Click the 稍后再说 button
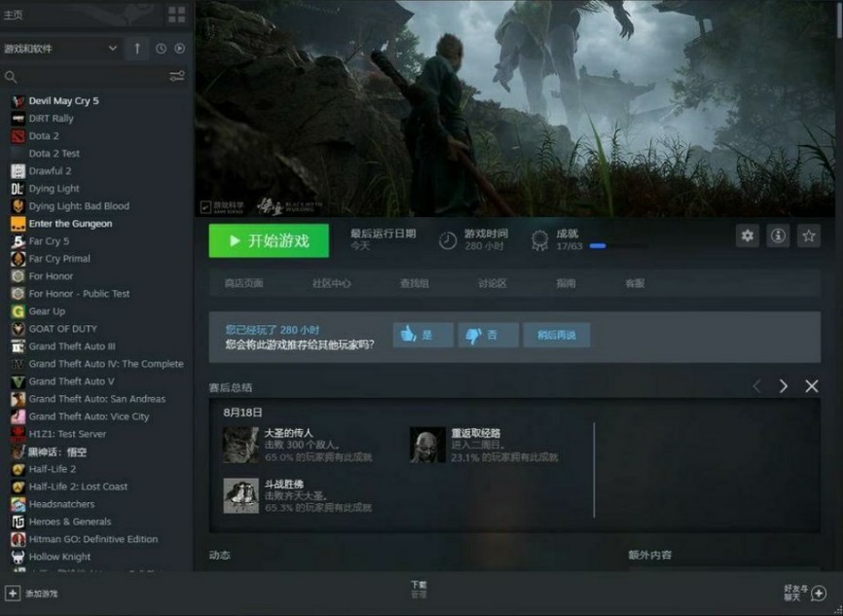Screen dimensions: 843x616 556,335
